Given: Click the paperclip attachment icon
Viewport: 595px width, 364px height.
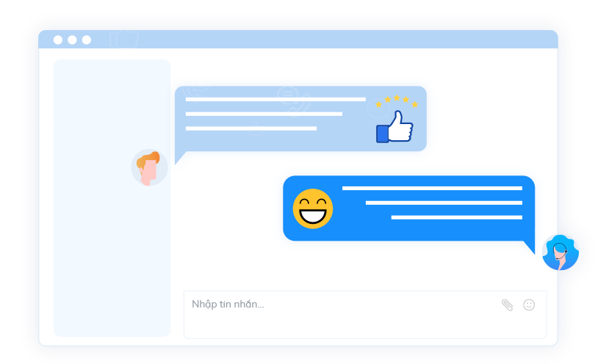Looking at the screenshot, I should [x=508, y=305].
